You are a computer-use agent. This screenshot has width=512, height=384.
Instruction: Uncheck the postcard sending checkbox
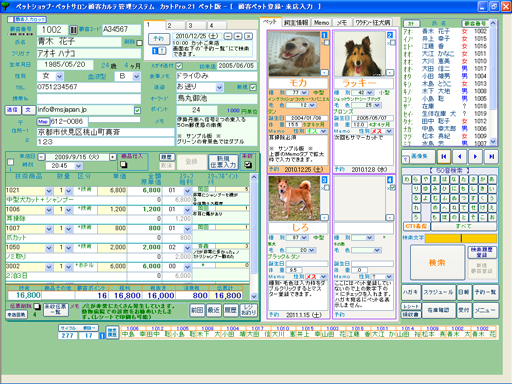pyautogui.click(x=179, y=66)
